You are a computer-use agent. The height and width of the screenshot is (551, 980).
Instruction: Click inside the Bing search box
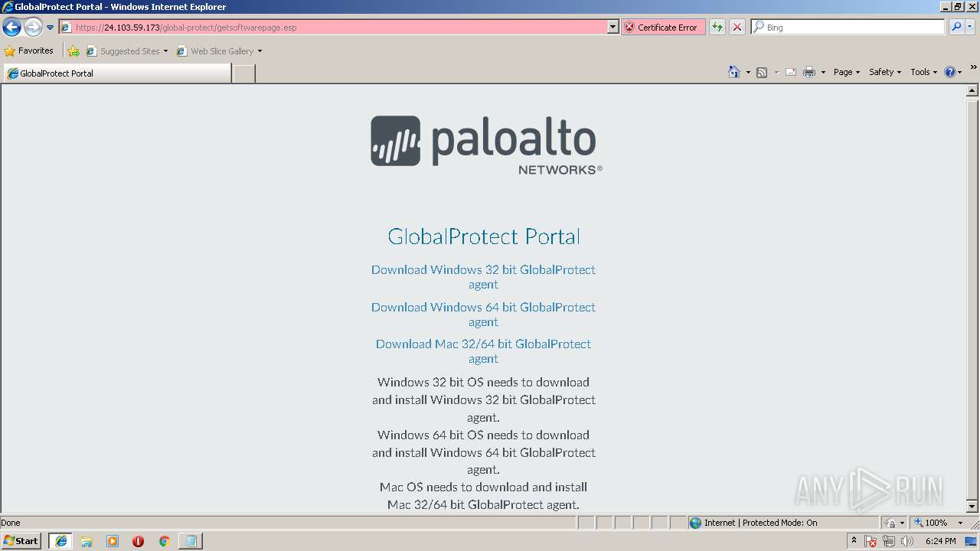click(x=848, y=27)
